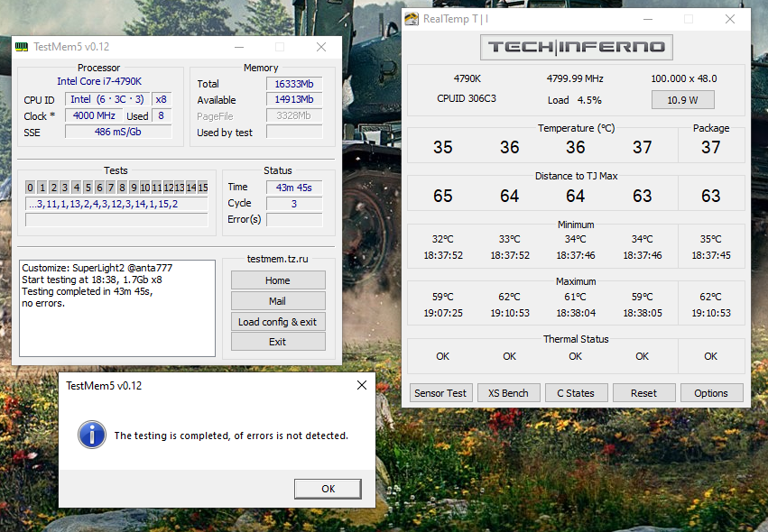768x532 pixels.
Task: Click test number 0 box
Action: click(x=31, y=188)
